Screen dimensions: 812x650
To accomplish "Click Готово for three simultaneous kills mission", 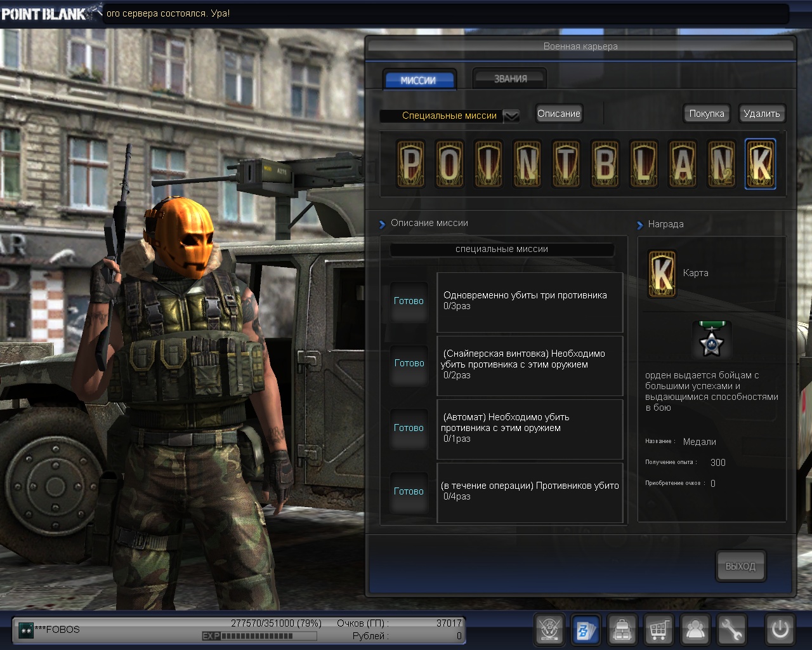I will coord(409,302).
